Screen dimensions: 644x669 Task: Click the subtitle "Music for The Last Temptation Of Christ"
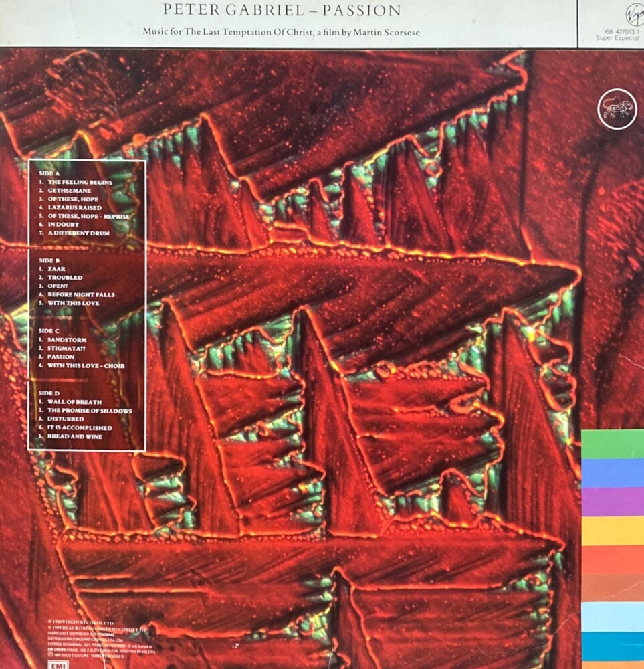228,32
